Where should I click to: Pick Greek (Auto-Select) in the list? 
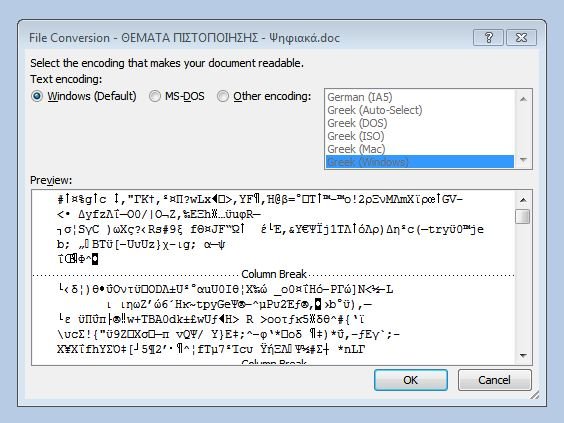(x=375, y=110)
